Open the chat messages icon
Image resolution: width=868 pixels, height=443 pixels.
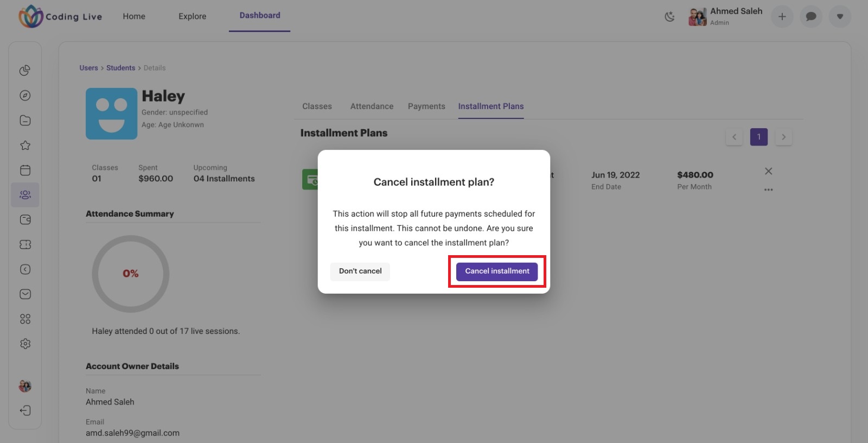click(811, 17)
